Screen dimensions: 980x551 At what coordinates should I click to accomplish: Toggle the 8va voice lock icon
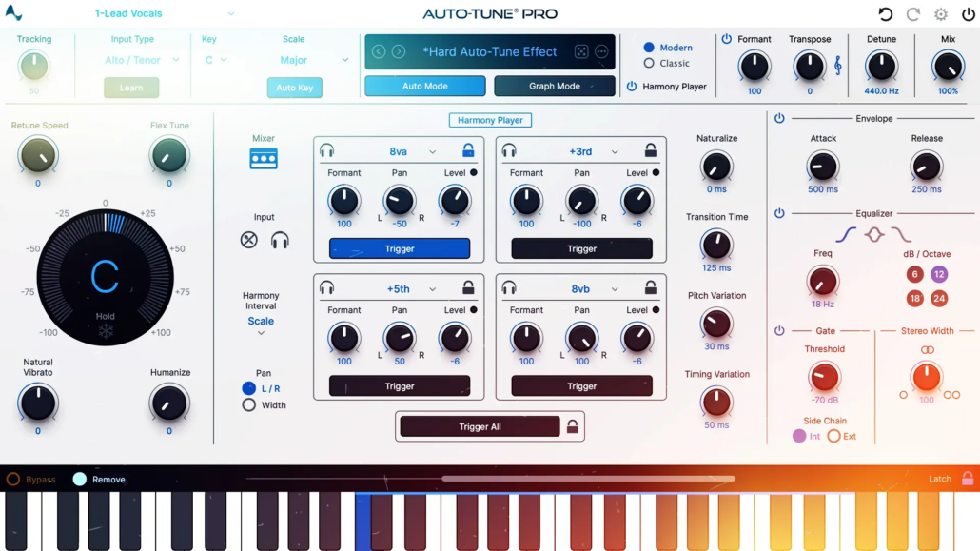click(x=468, y=150)
